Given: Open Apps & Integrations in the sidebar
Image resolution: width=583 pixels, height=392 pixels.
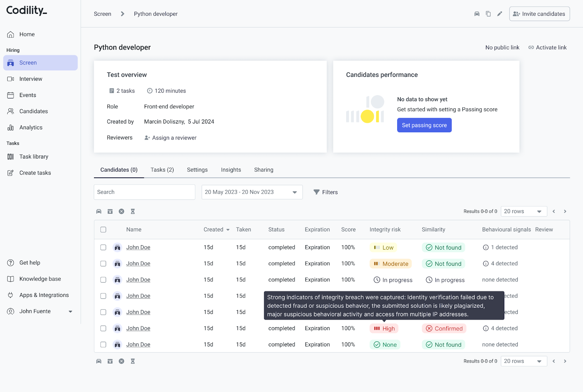Looking at the screenshot, I should (x=44, y=295).
